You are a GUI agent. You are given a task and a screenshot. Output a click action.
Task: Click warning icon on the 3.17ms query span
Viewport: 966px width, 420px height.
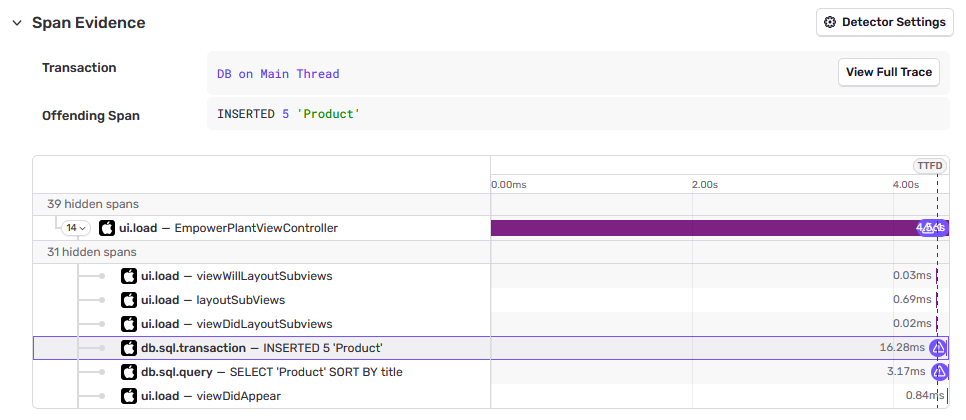[x=939, y=372]
